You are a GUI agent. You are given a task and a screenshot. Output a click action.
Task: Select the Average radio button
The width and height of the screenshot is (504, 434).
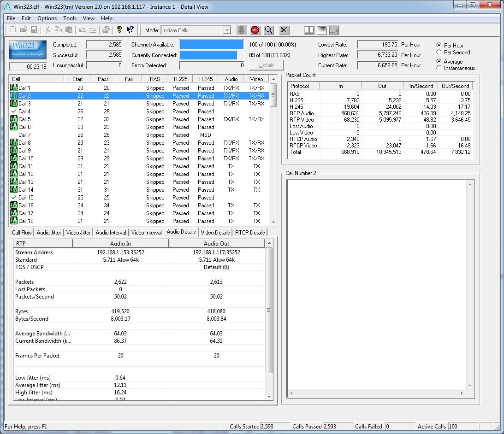(439, 61)
